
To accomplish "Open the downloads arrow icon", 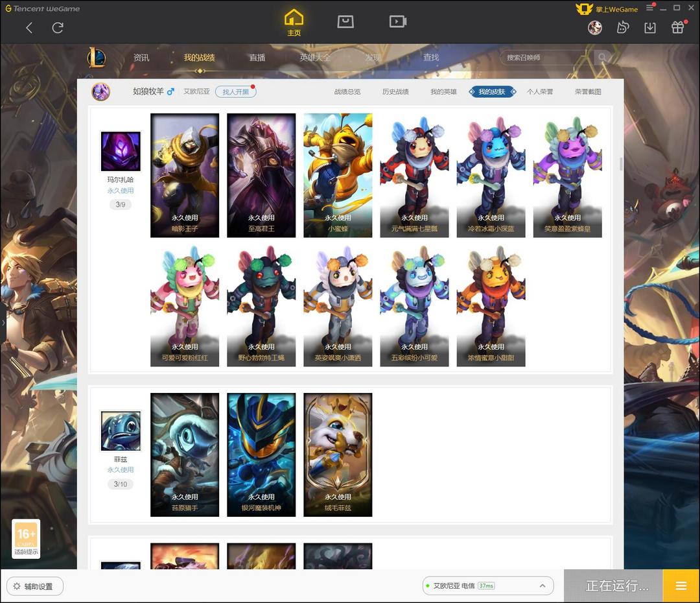I will click(650, 28).
